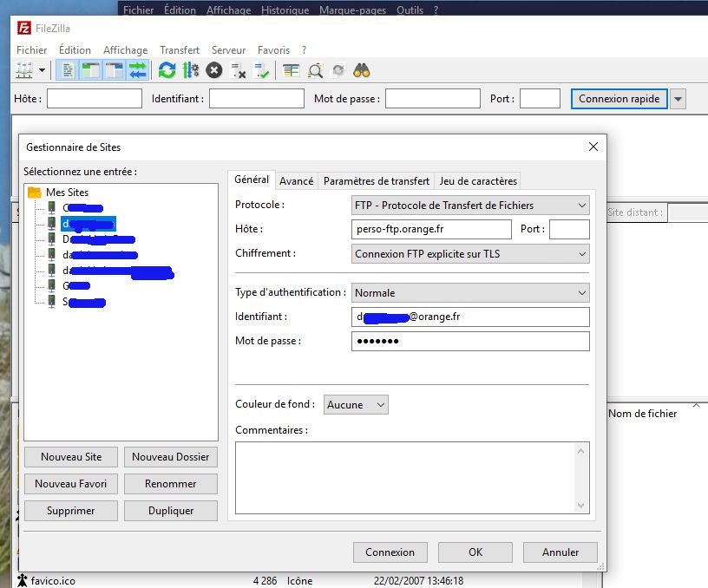The height and width of the screenshot is (588, 708).
Task: Open the Site Manager from the toolbar
Action: pyautogui.click(x=23, y=69)
